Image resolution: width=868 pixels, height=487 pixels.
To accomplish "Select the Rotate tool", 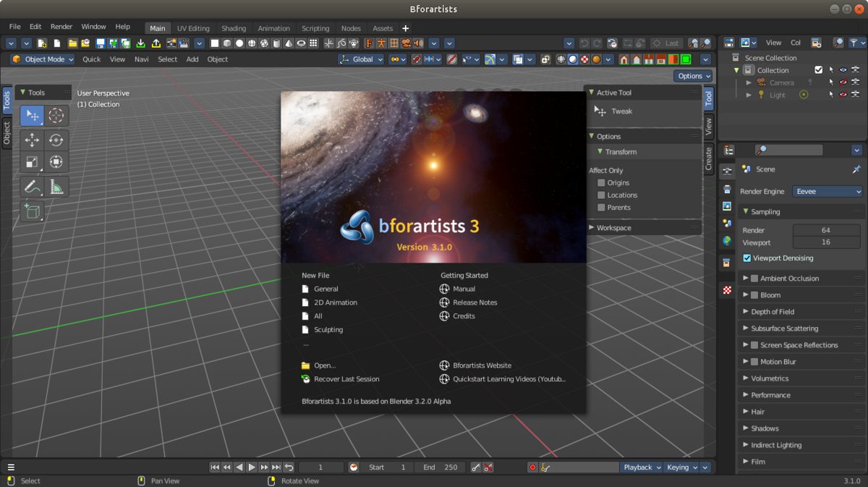I will tap(56, 140).
